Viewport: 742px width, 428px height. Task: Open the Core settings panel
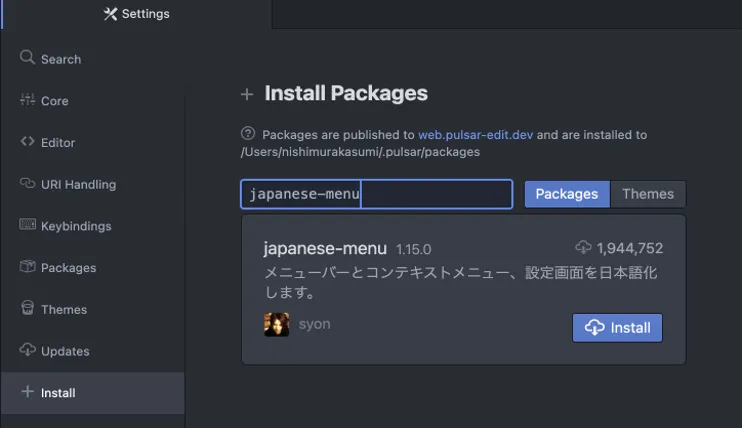click(x=93, y=101)
